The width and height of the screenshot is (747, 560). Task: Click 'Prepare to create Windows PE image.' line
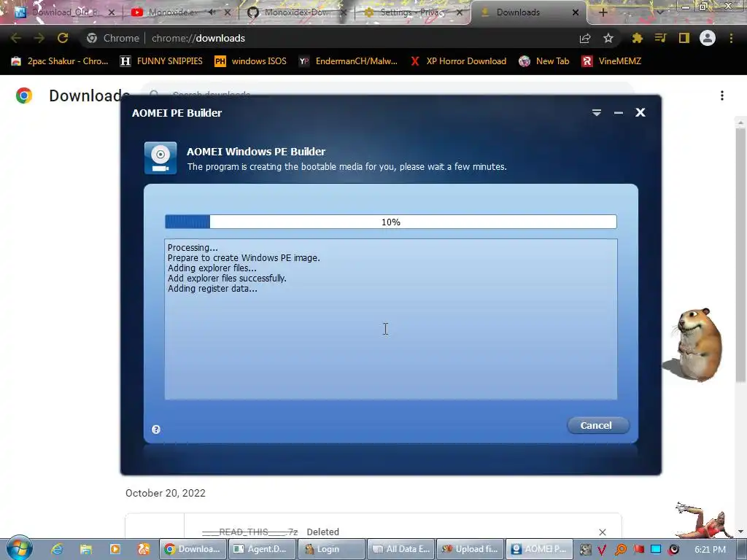pyautogui.click(x=244, y=257)
